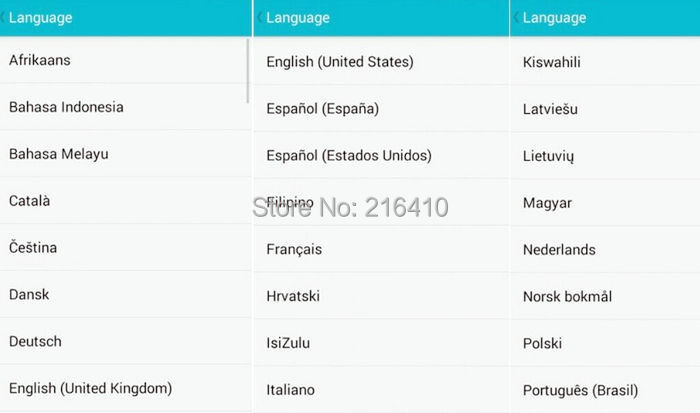Select Bahasa Melayu language
The width and height of the screenshot is (700, 413).
pyautogui.click(x=59, y=154)
